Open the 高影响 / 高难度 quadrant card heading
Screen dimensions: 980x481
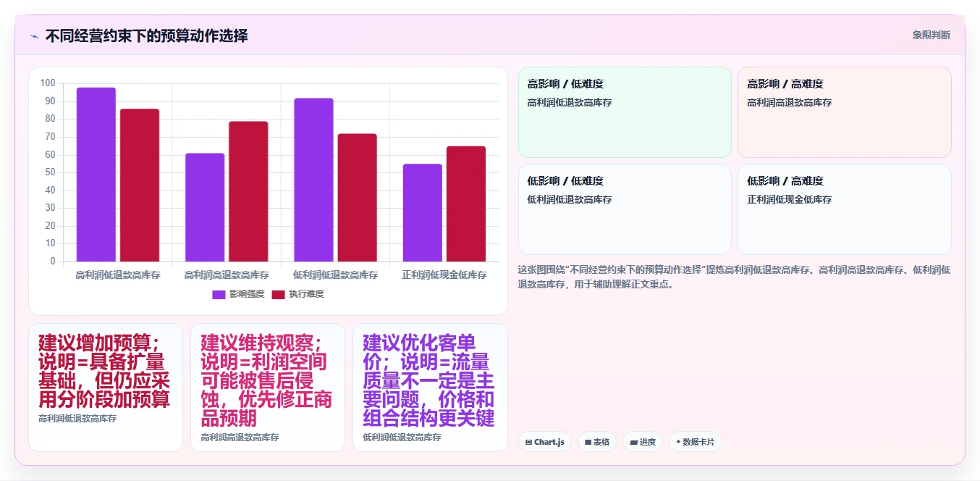point(785,84)
